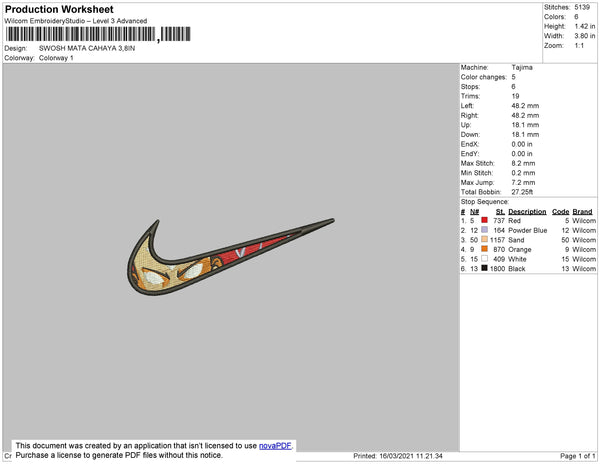
Task: Select the Powder Blue color swatch
Action: point(484,230)
